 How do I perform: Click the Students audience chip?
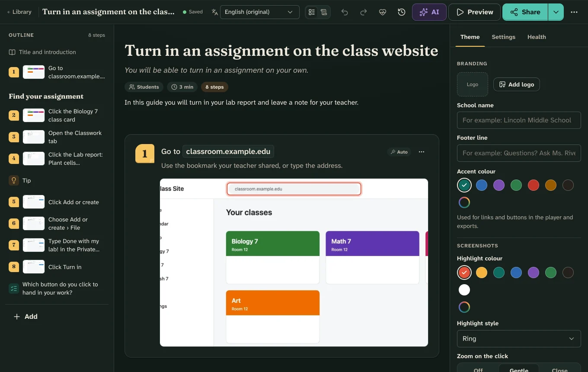point(144,87)
